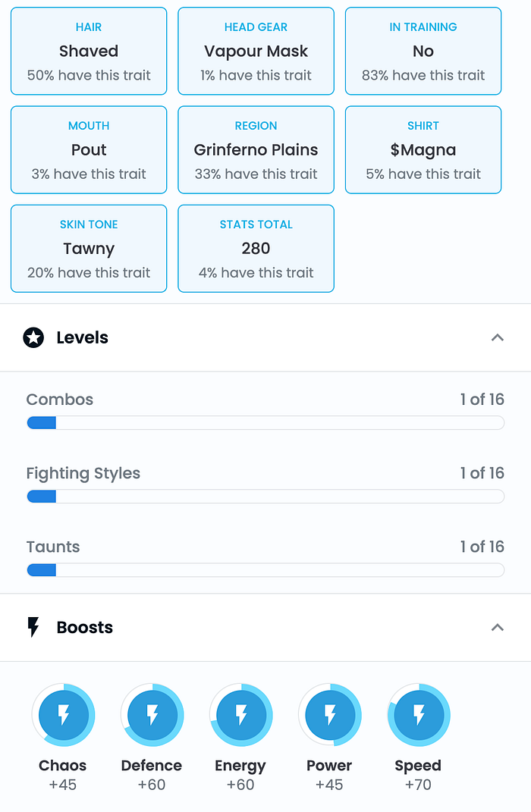This screenshot has height=812, width=531.
Task: Choose the Region Grinferno Plains trait
Action: click(256, 150)
